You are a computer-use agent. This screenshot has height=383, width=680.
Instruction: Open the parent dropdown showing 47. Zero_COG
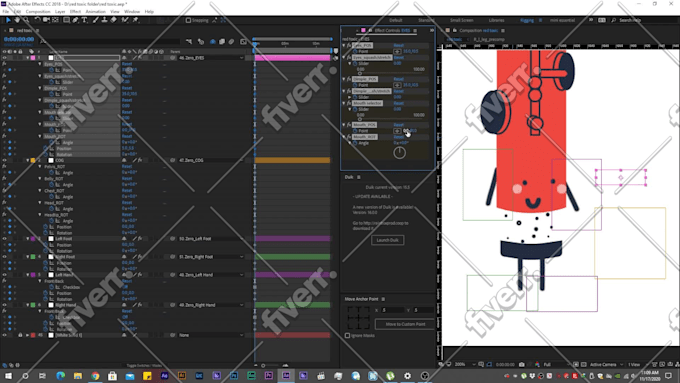point(211,160)
